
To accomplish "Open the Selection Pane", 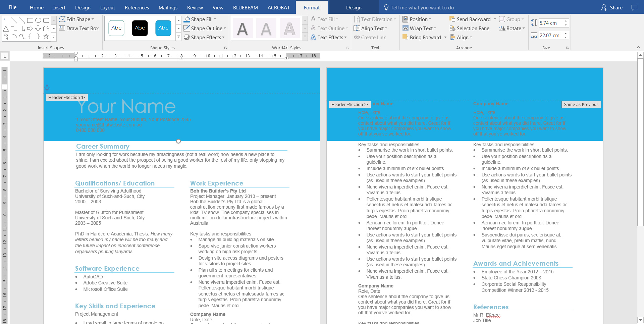I will pyautogui.click(x=469, y=29).
